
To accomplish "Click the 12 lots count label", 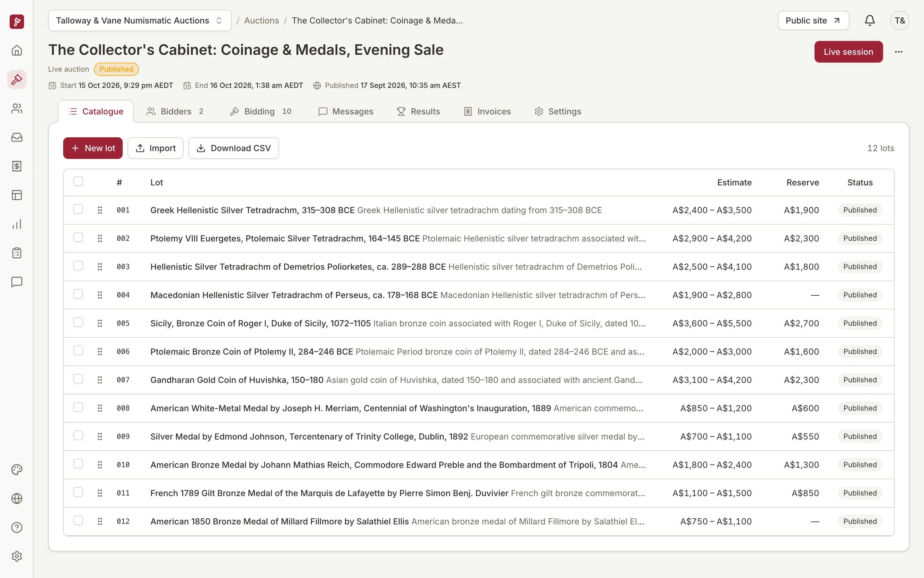I will (x=880, y=148).
